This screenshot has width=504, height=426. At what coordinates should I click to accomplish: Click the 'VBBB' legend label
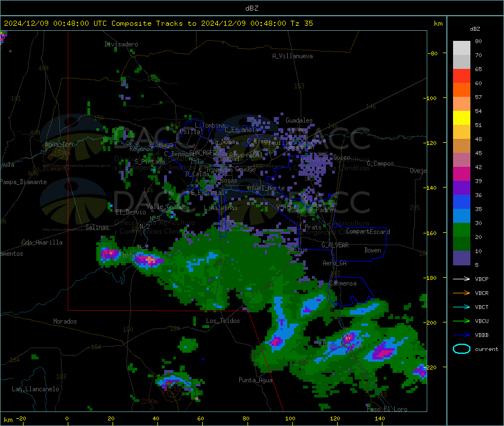482,335
